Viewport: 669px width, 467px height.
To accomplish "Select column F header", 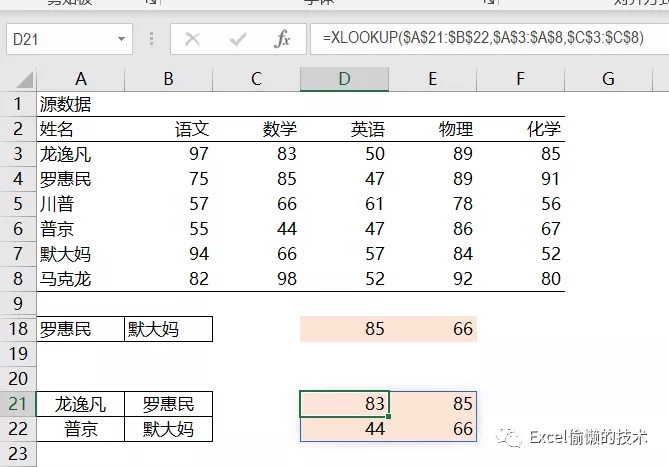I will pos(521,79).
